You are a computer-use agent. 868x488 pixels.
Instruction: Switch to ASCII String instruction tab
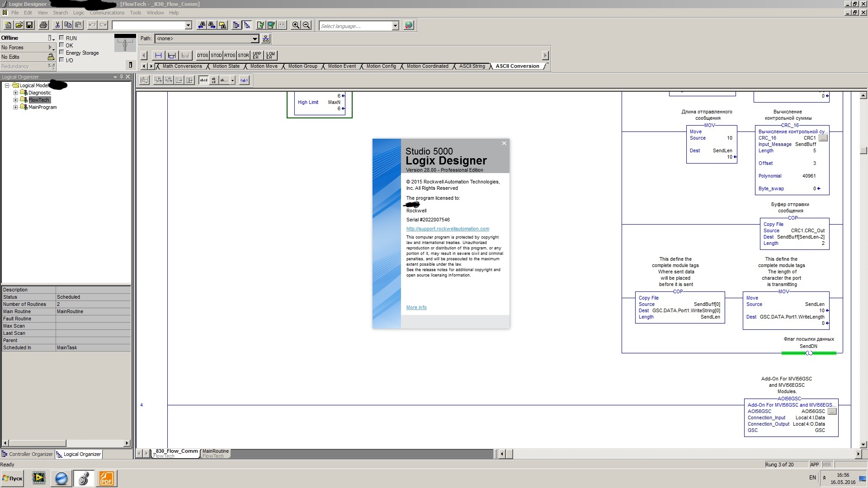472,66
